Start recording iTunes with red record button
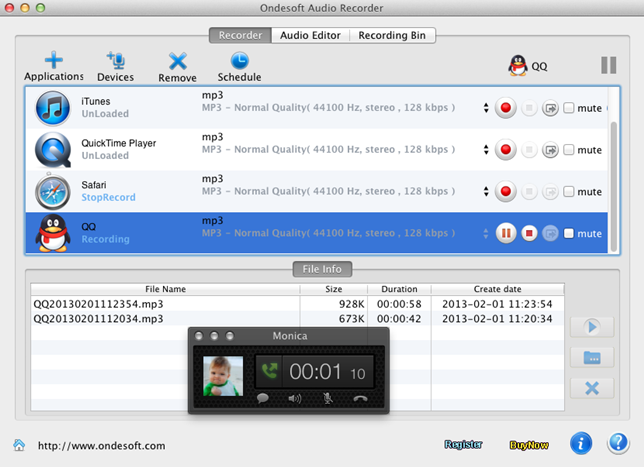 (506, 108)
